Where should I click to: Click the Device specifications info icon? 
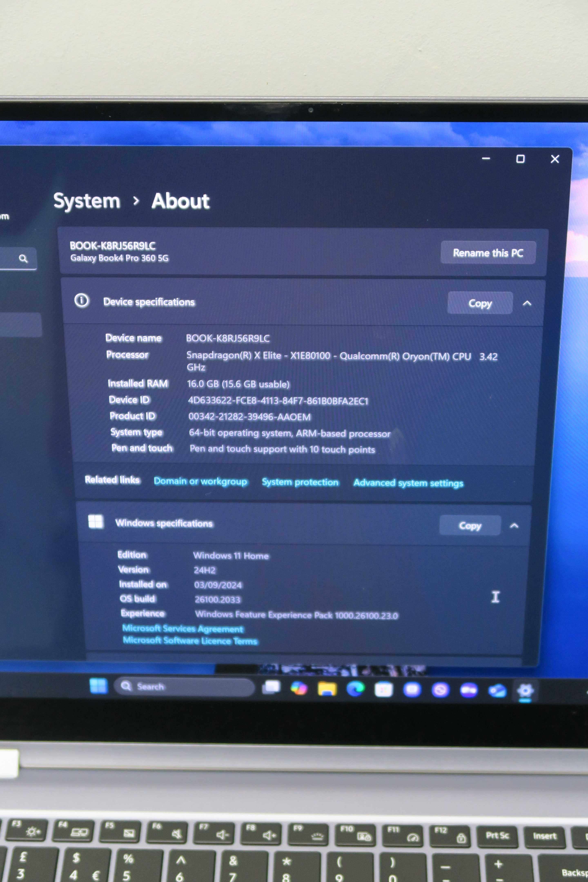81,300
